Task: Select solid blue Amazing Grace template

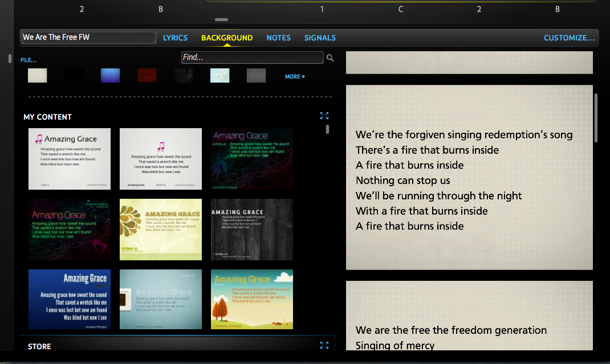Action: click(69, 300)
